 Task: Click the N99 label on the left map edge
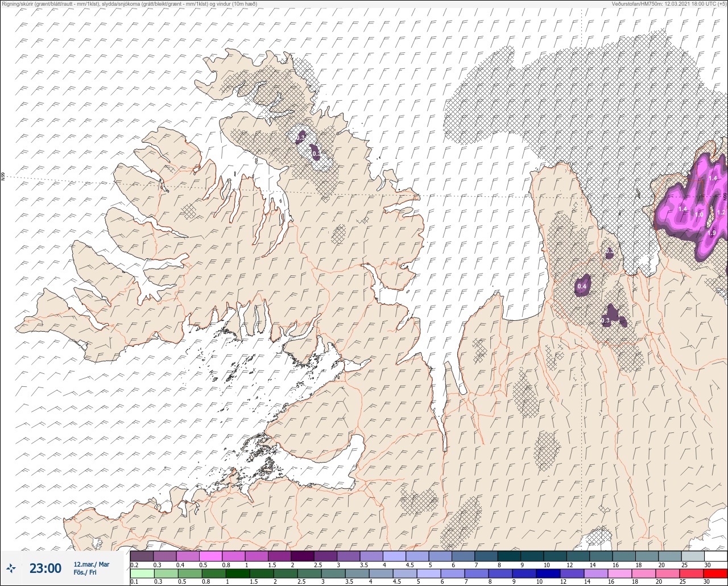(3, 177)
